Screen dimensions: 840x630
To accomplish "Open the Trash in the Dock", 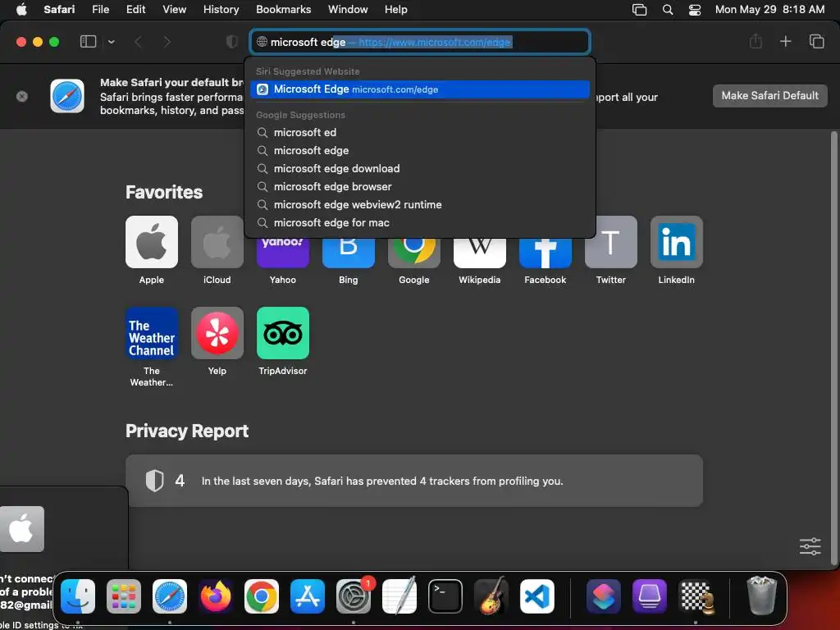I will (x=761, y=596).
